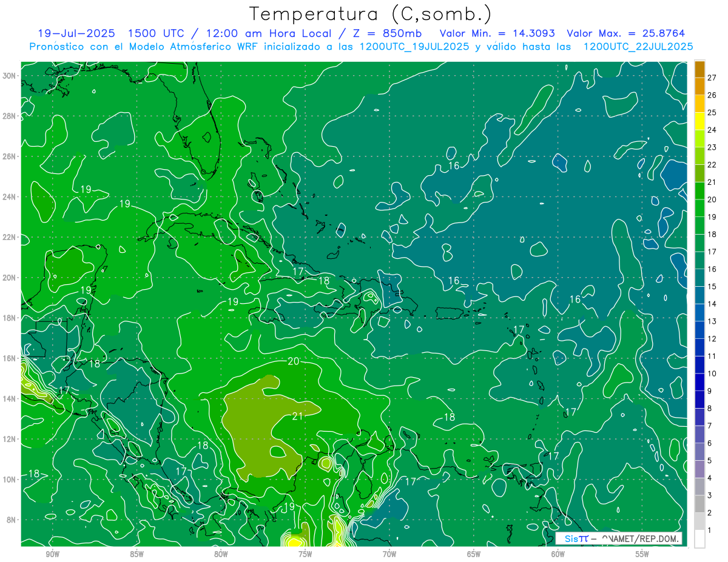The height and width of the screenshot is (562, 728).
Task: Click the '20' contour label on the map
Action: point(294,361)
